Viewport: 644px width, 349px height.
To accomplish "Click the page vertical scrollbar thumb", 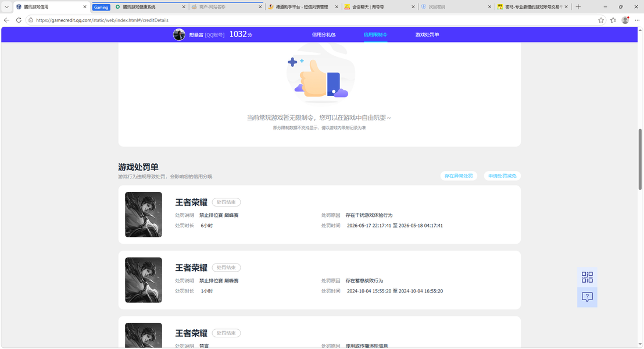I will (x=639, y=159).
